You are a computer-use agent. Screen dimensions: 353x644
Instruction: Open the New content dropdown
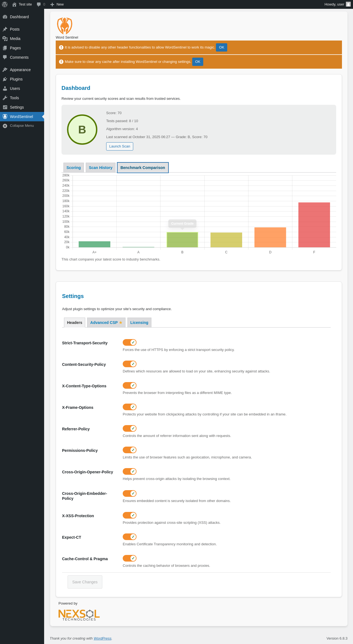click(57, 4)
